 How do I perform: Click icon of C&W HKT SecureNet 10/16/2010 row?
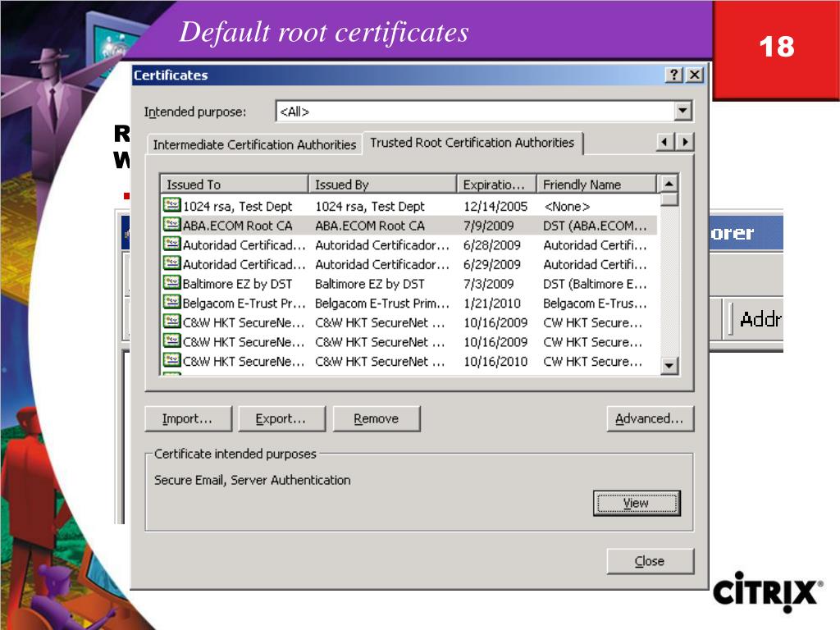171,361
